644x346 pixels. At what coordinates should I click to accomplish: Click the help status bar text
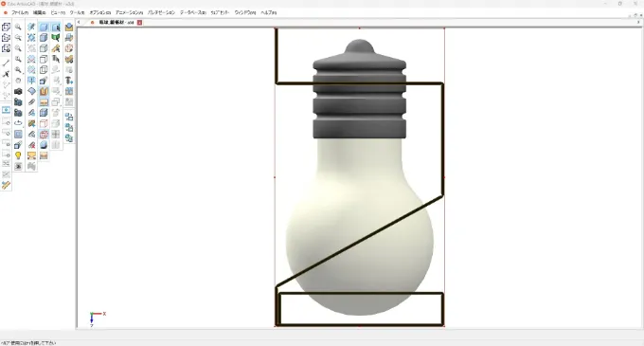[27, 343]
